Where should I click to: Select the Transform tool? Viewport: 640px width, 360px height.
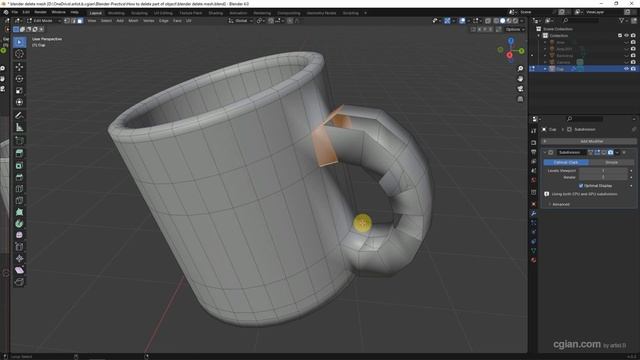19,102
